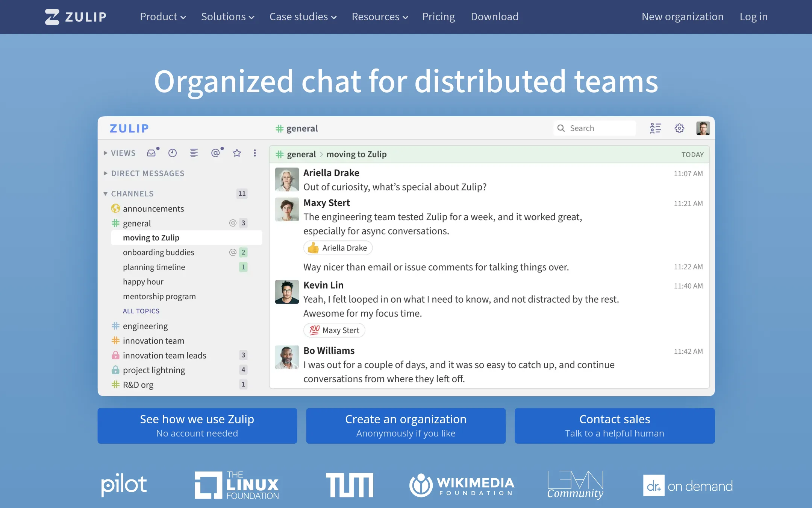Expand the Resources dropdown menu
The image size is (812, 508).
(380, 17)
